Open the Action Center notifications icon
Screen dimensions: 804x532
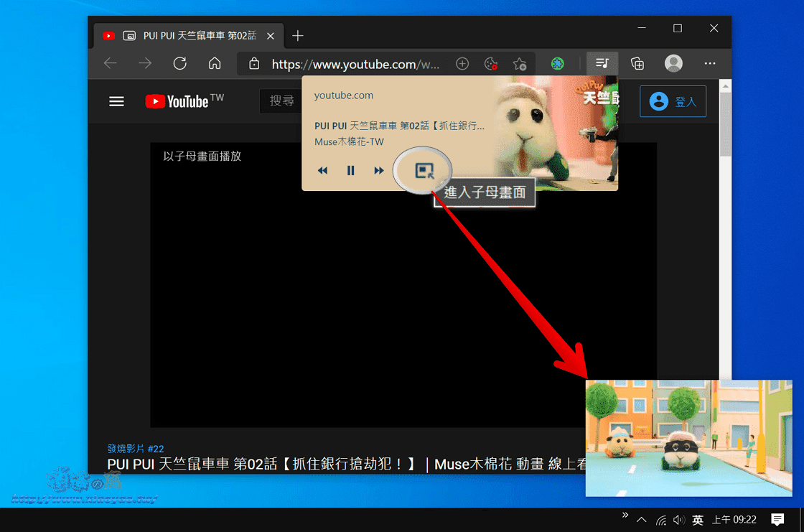(x=777, y=521)
